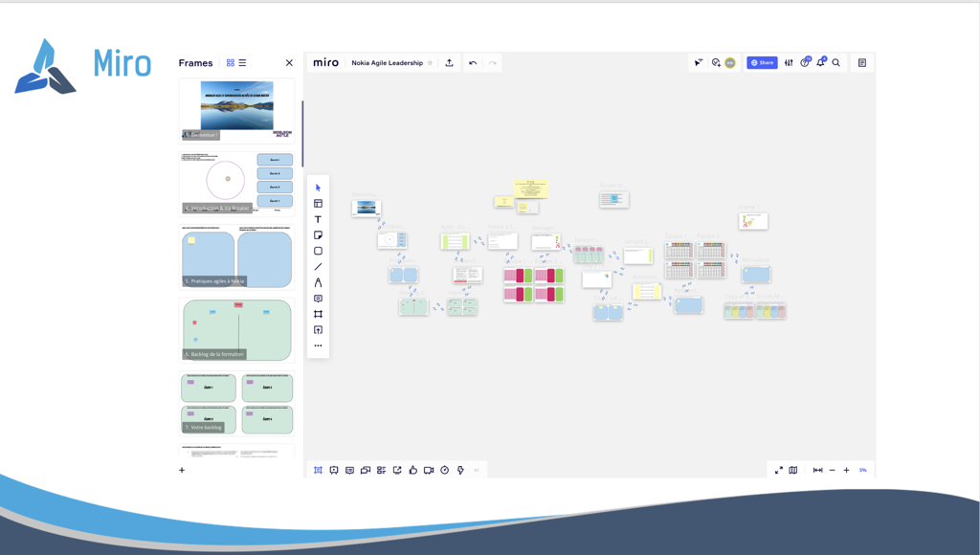Collapse the bottom toolbar with chevrons
980x555 pixels.
tap(476, 470)
